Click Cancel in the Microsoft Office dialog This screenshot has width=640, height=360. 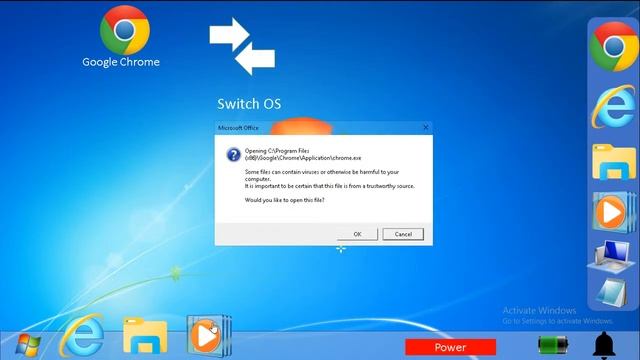(x=403, y=234)
